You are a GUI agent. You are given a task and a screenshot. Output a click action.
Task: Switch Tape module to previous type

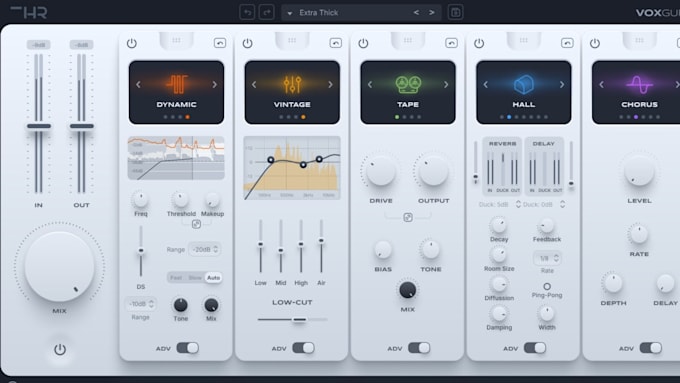tap(370, 85)
